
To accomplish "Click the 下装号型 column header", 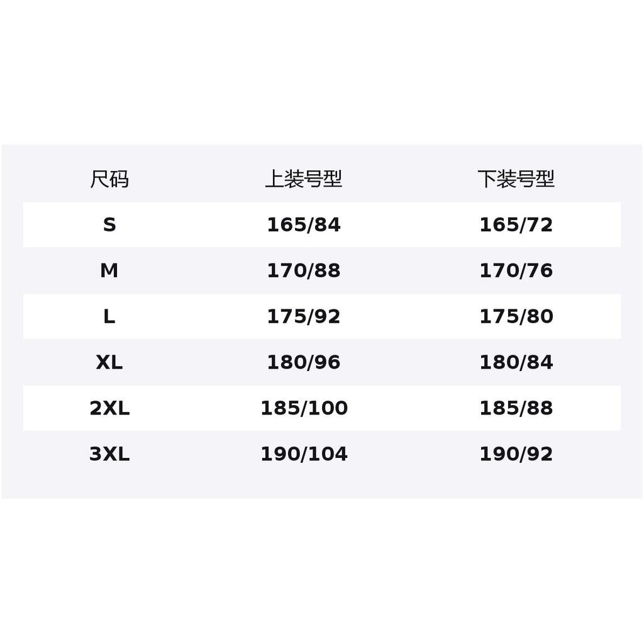I will (x=516, y=179).
